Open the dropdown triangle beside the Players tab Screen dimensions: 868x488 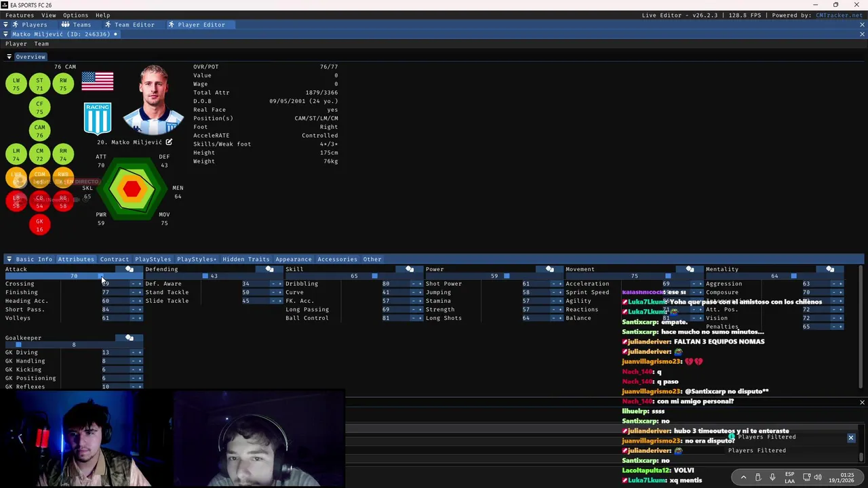pos(5,24)
